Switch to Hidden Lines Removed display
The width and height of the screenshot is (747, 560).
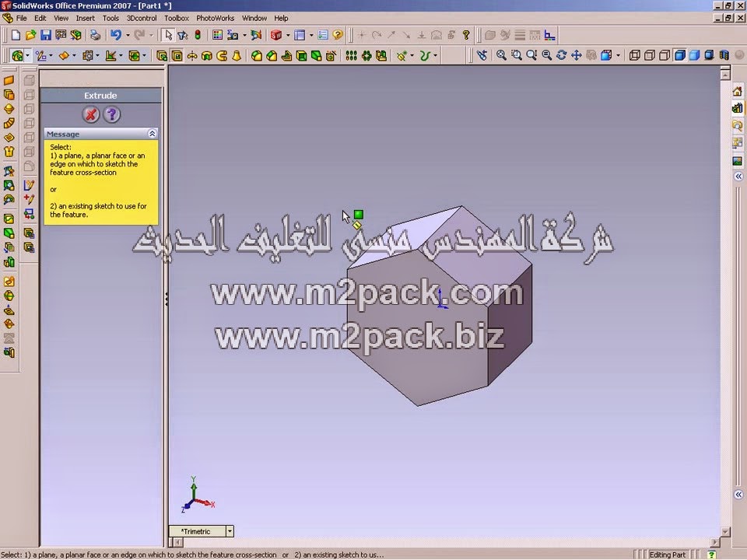(x=665, y=55)
